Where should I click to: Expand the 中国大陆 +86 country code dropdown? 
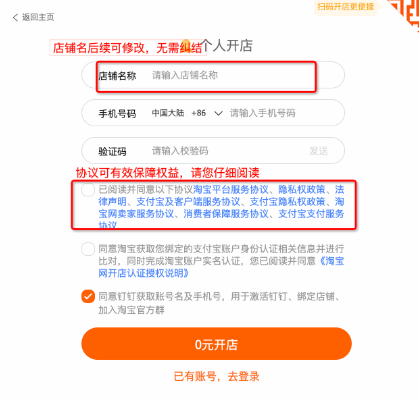coord(187,113)
